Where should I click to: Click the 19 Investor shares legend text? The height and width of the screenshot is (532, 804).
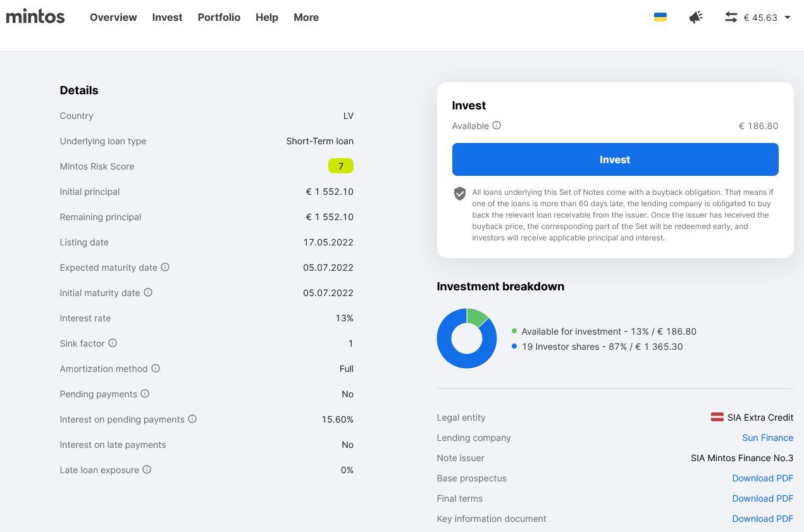[602, 347]
